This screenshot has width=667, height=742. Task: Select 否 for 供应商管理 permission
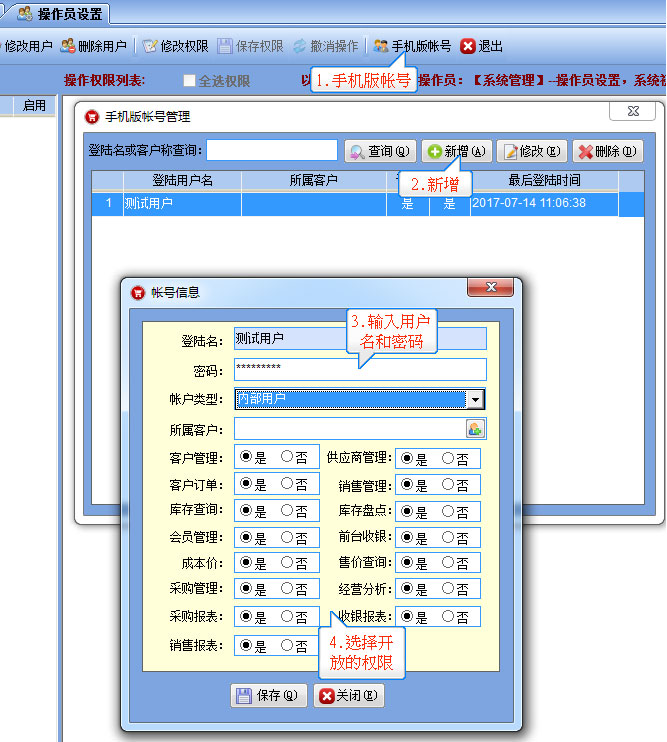point(448,459)
